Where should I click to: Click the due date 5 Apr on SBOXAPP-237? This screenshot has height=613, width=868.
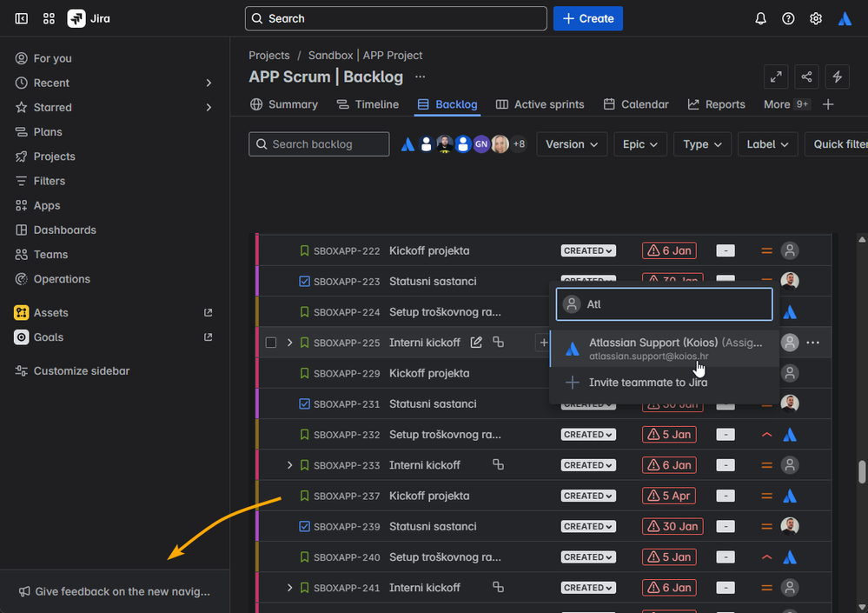[669, 496]
